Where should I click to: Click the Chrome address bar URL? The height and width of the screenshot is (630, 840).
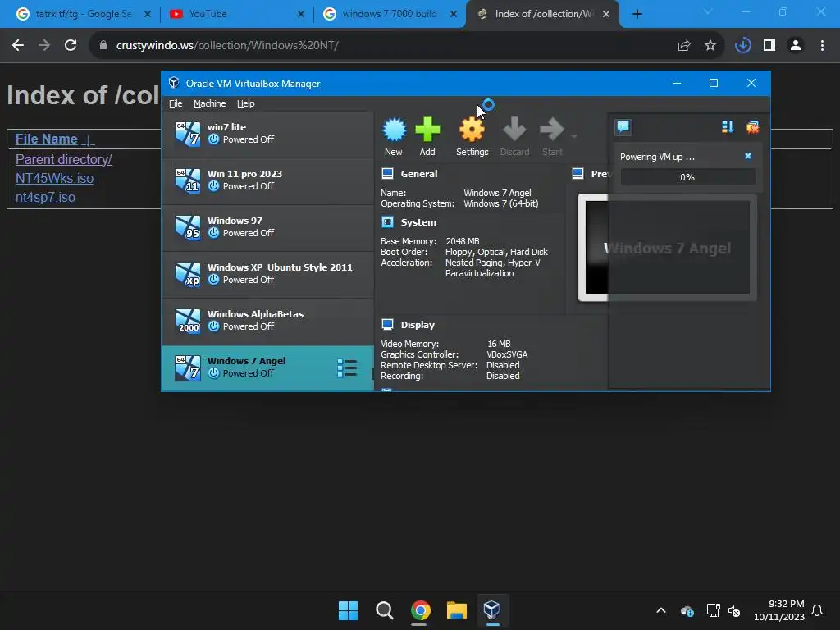coord(227,46)
